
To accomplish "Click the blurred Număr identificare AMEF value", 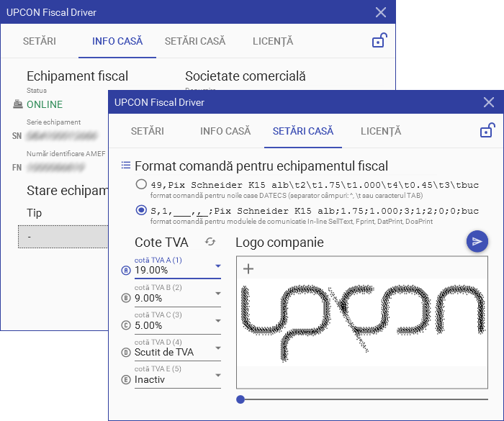I will point(55,168).
